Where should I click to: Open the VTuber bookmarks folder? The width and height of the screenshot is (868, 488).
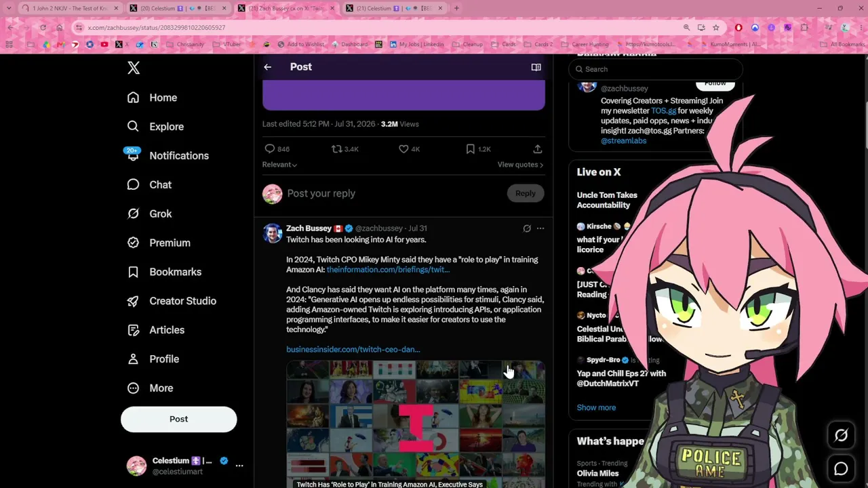click(x=227, y=45)
